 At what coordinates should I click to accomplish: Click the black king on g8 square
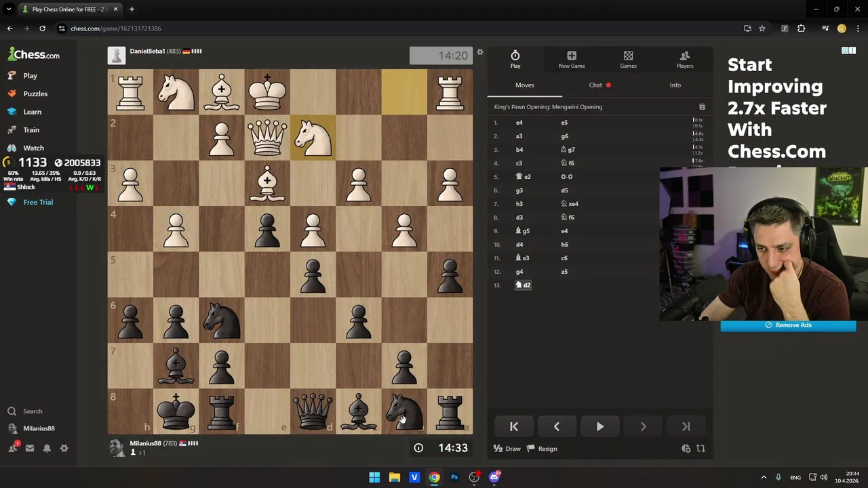tap(176, 411)
